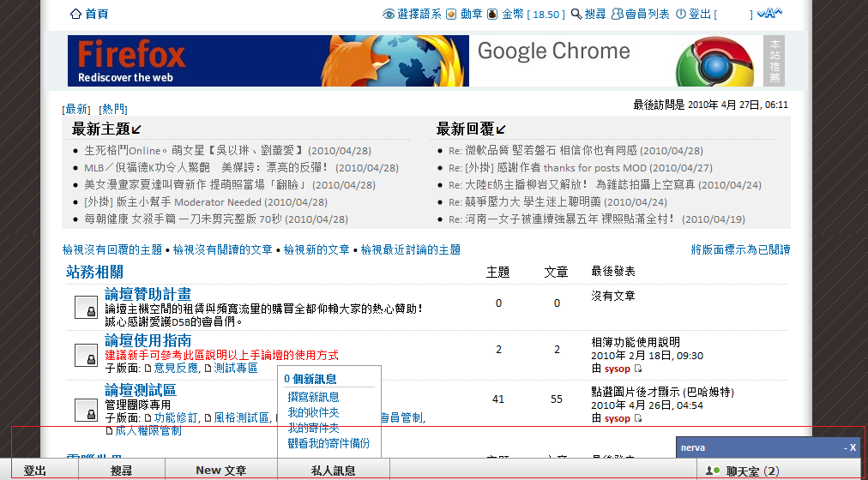Click the Firefox banner ad
Image resolution: width=868 pixels, height=480 pixels.
coord(268,61)
